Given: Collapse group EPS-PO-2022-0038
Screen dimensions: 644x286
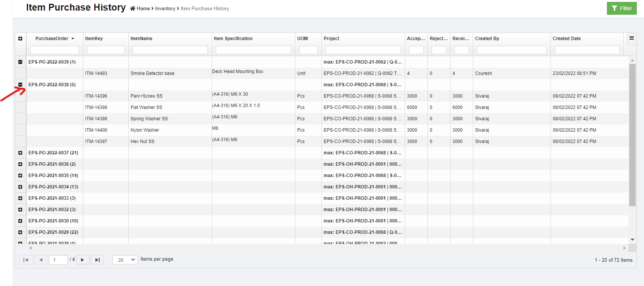Looking at the screenshot, I should pos(20,85).
